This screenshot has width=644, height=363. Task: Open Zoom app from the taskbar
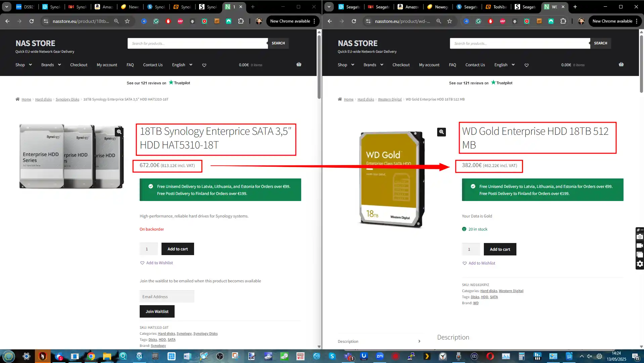point(380,356)
